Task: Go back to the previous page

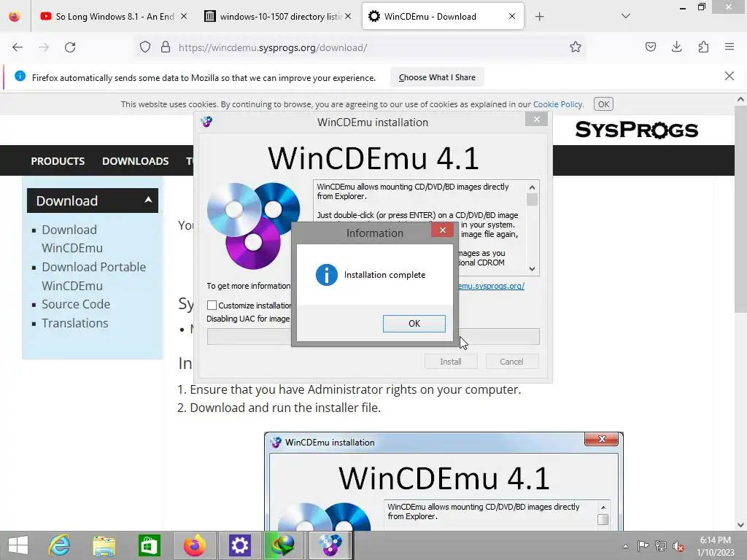Action: 18,47
